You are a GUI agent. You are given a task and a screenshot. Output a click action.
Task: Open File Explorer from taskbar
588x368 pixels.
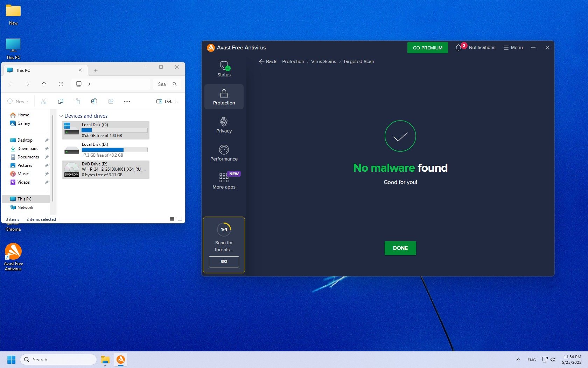(x=105, y=360)
